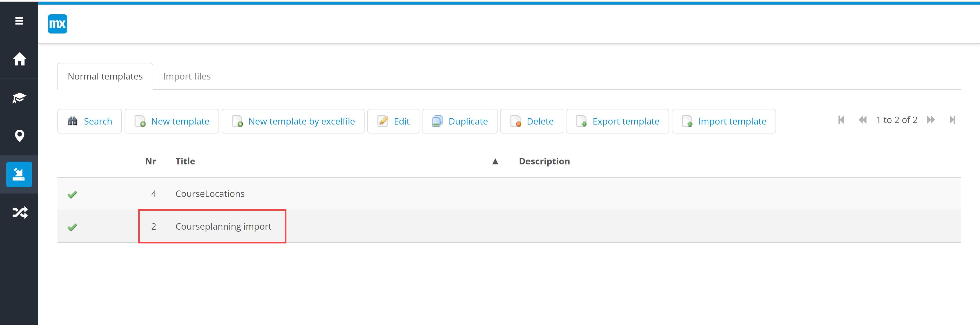Image resolution: width=980 pixels, height=325 pixels.
Task: Open the location pin sidebar section
Action: tap(19, 136)
